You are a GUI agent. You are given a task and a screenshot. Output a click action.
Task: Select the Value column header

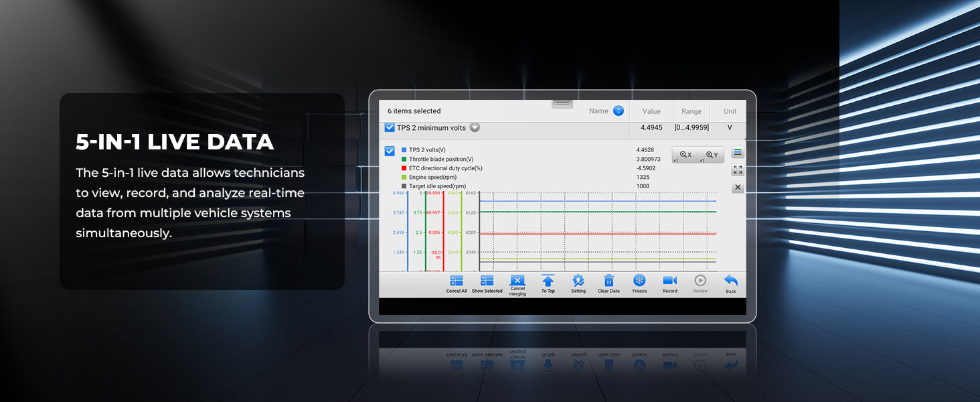(x=651, y=111)
